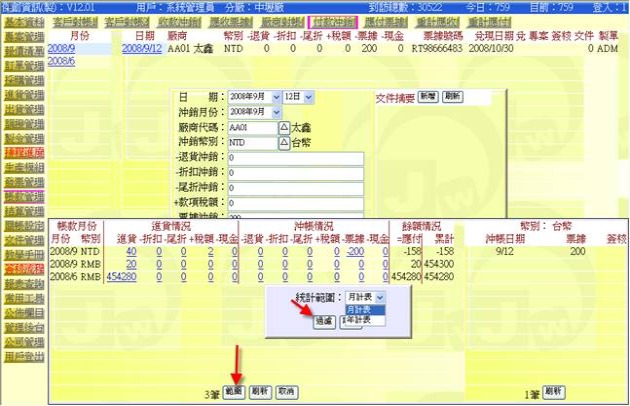Image resolution: width=630 pixels, height=406 pixels.
Task: Open 用戶登出 in the left sidebar
Action: click(21, 355)
